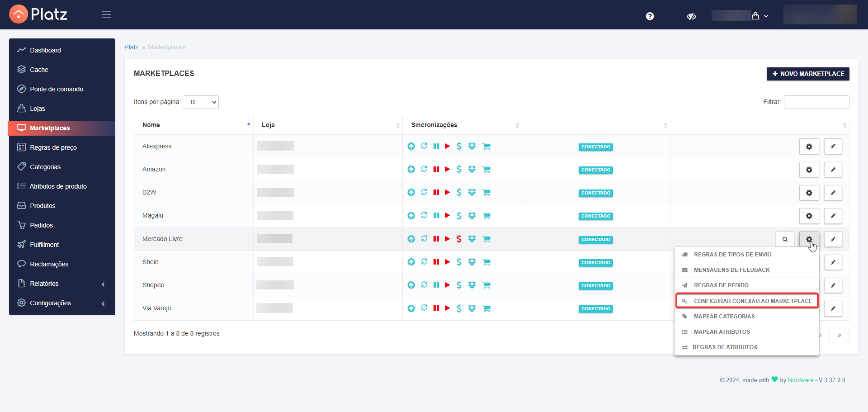
Task: Open Atributos de produto in sidebar
Action: tap(62, 186)
